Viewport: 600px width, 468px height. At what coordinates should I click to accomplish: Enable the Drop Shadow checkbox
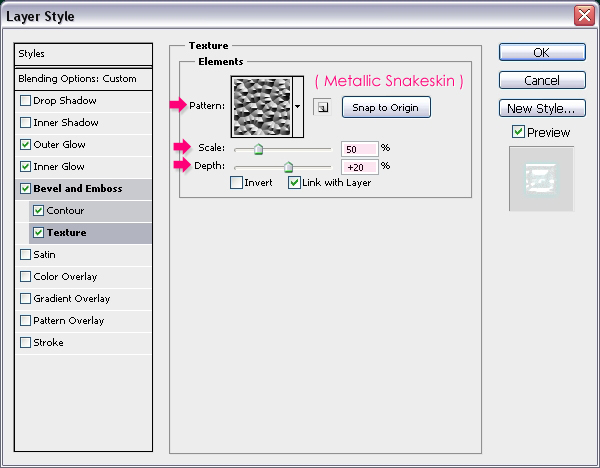click(25, 101)
